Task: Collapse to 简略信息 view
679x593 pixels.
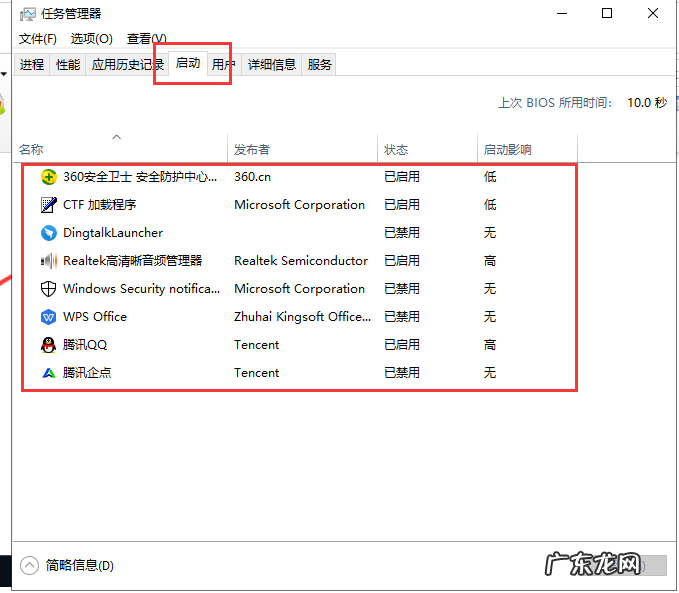Action: (68, 565)
